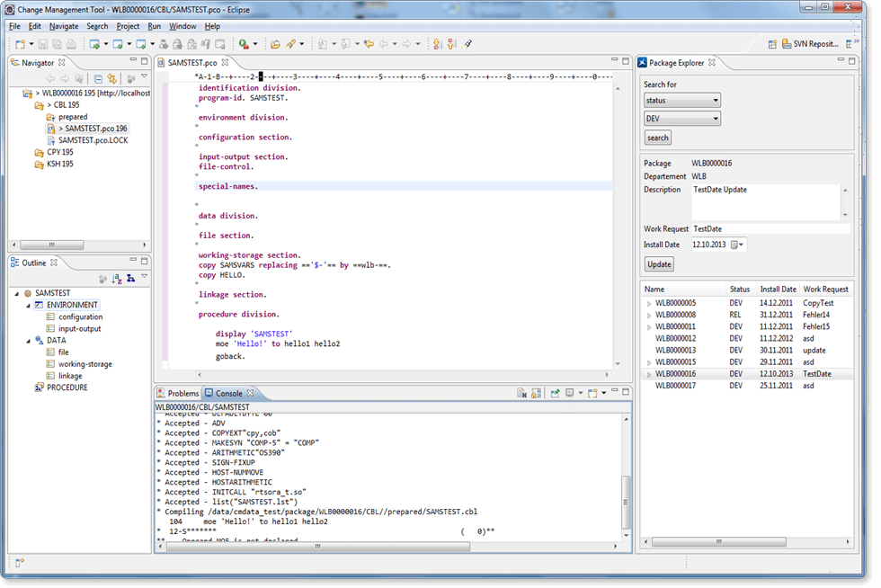Open the Navigate menu

pyautogui.click(x=64, y=26)
